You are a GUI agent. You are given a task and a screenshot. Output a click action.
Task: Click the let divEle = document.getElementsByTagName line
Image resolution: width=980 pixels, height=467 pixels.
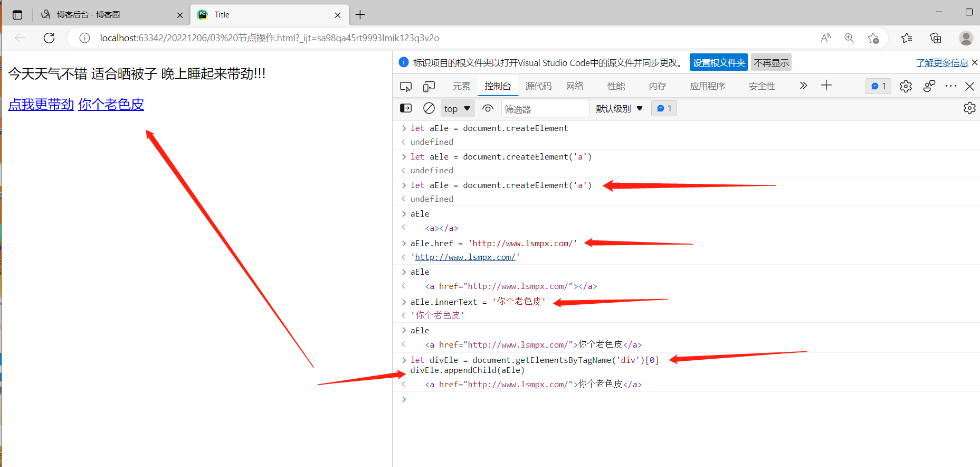tap(535, 360)
